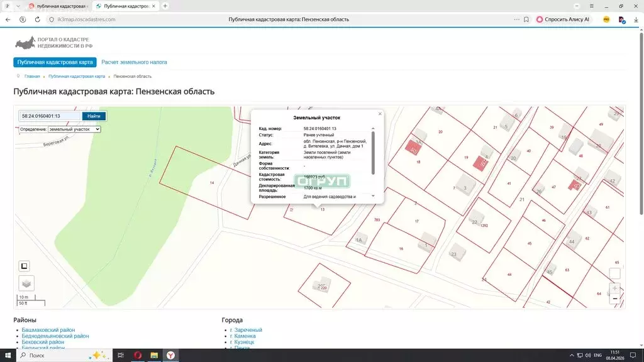Click the cadastral number search field
Image resolution: width=644 pixels, height=362 pixels.
pos(50,116)
